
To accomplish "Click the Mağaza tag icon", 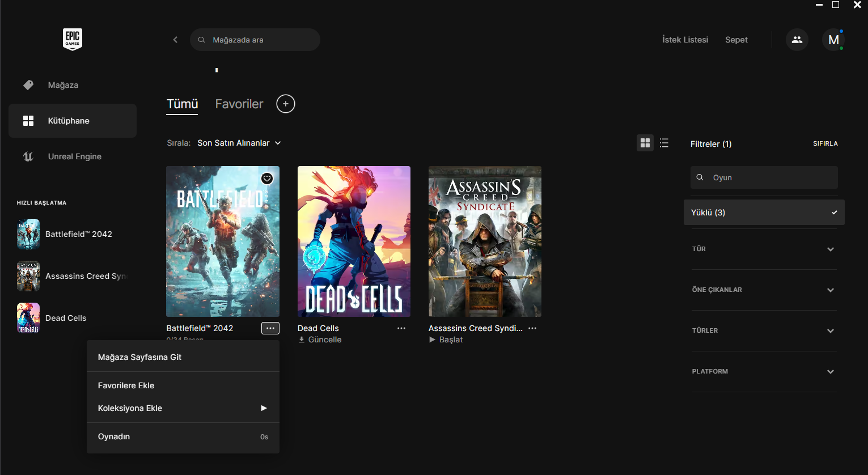I will point(28,85).
